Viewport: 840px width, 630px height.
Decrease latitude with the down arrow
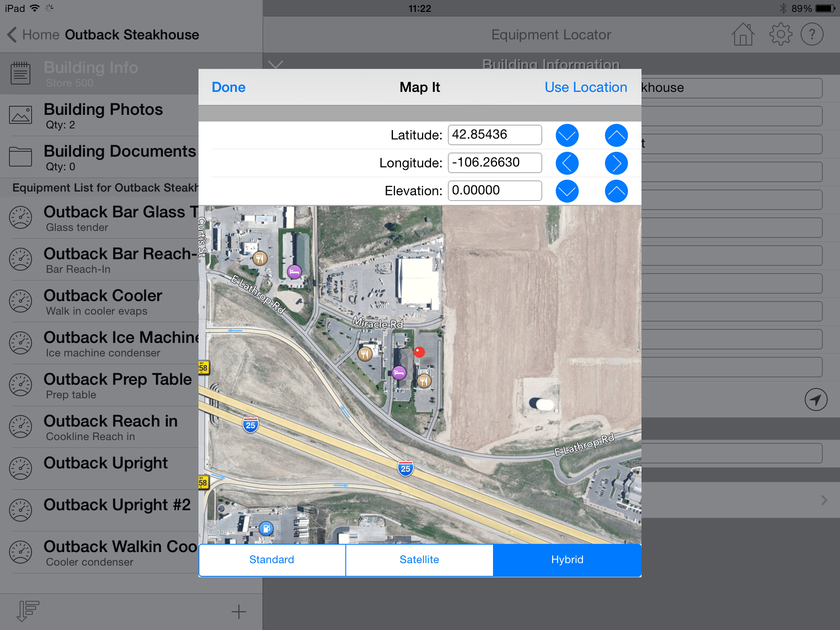[x=567, y=135]
